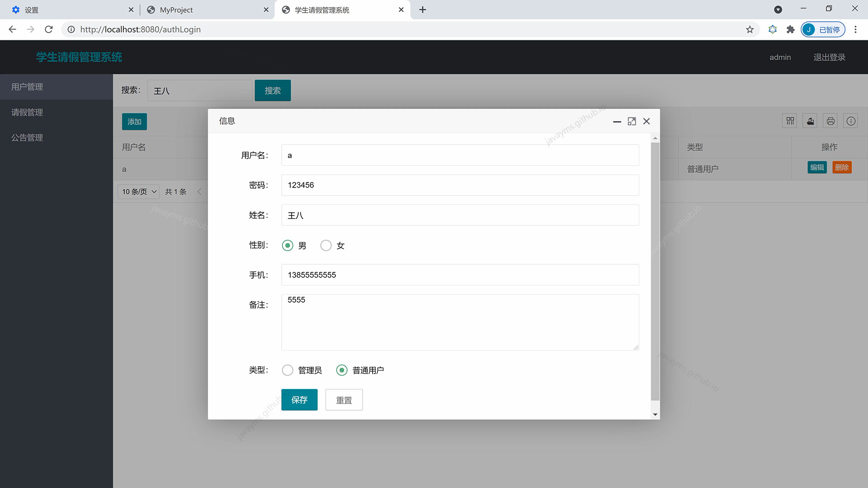The image size is (868, 488).
Task: Open the browser profile dropdown arrow
Action: [x=778, y=9]
